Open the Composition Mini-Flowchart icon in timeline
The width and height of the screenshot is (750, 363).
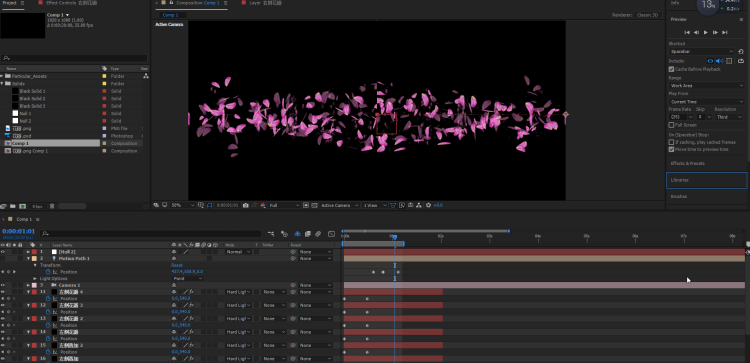click(x=271, y=234)
